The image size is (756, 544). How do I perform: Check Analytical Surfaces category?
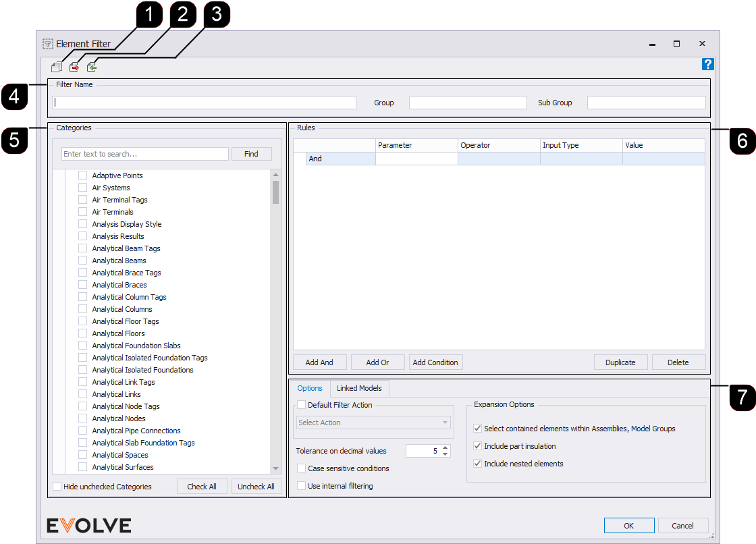click(x=83, y=467)
